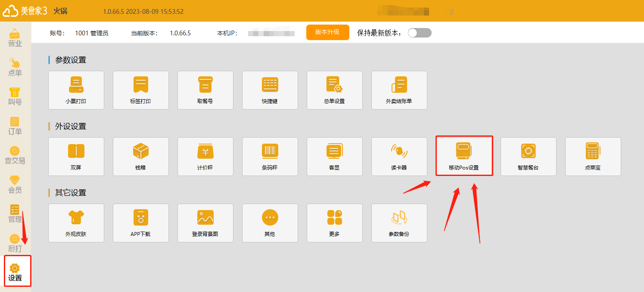
Task: Open the 读卡器 card reader settings
Action: (399, 157)
